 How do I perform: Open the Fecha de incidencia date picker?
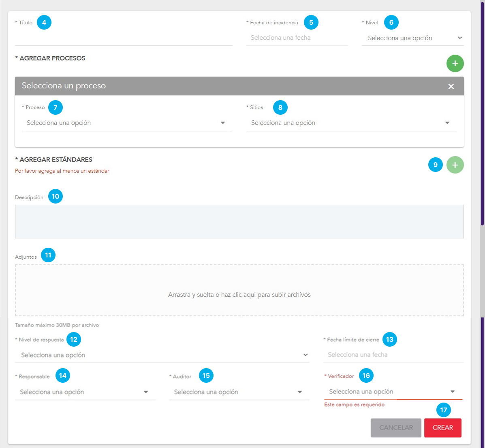tap(297, 38)
